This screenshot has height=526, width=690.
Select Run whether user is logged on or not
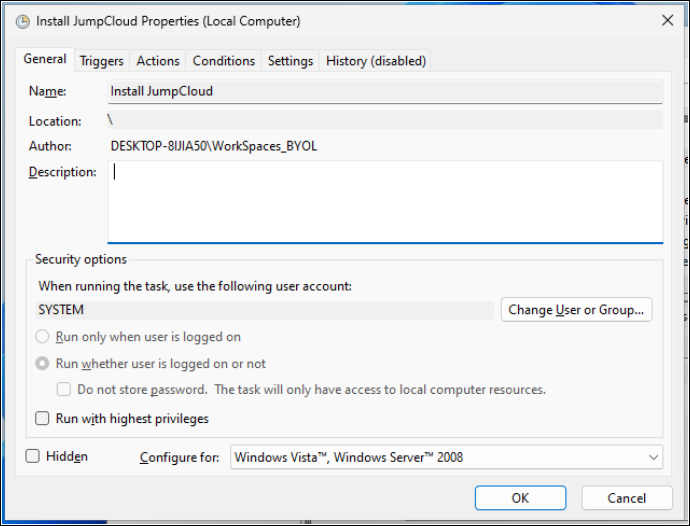coord(43,364)
